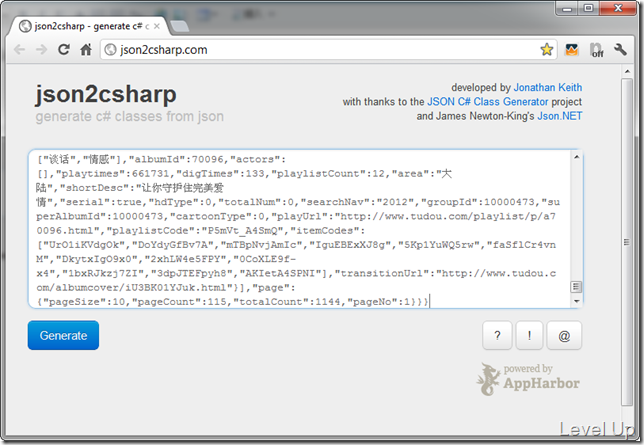
Task: Click the json2csharp heading title
Action: 106,94
